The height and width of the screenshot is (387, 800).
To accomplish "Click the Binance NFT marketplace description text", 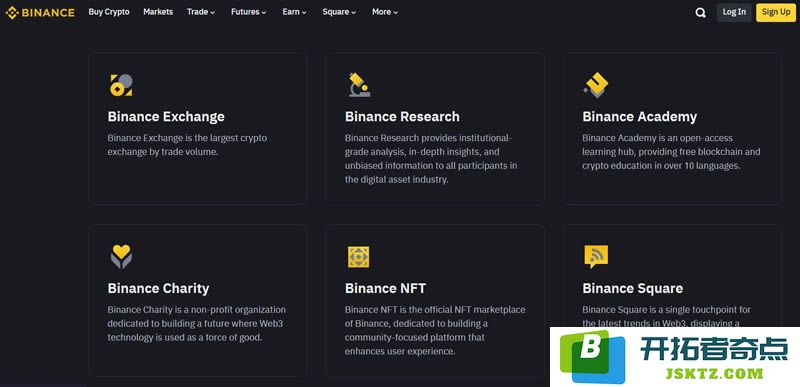I will tap(435, 330).
